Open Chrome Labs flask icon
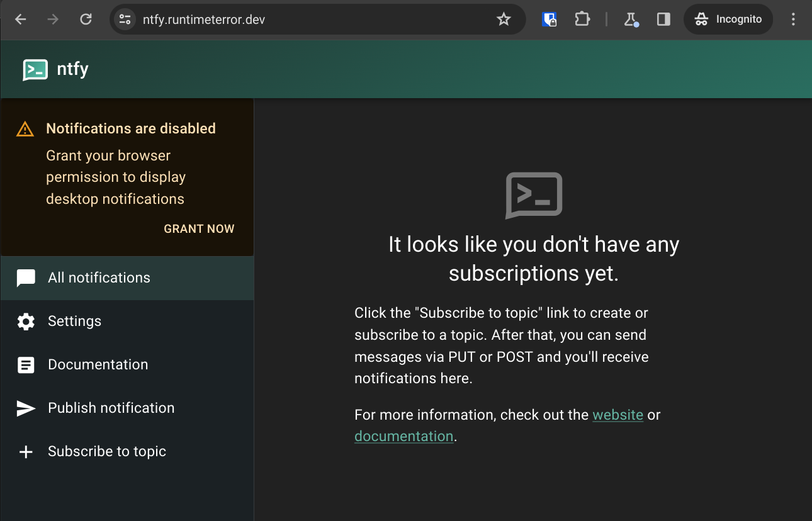 [x=631, y=20]
